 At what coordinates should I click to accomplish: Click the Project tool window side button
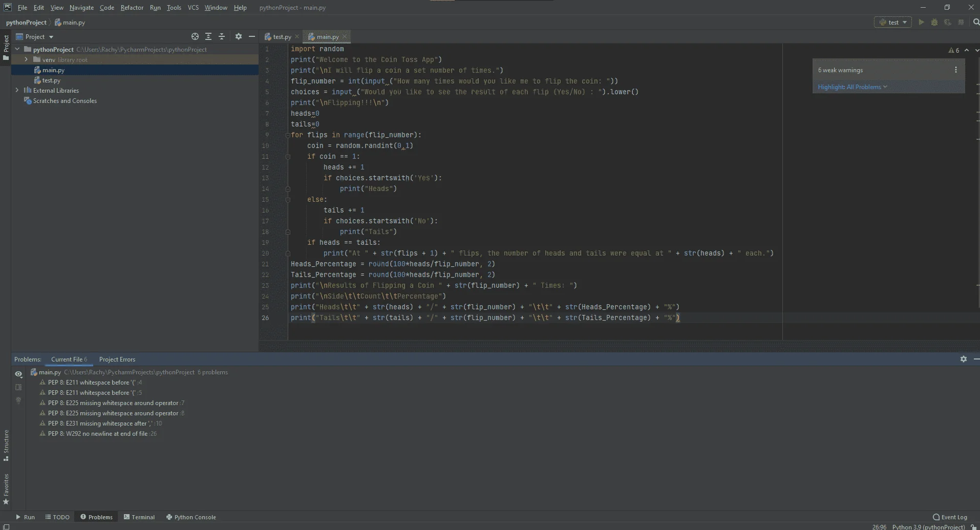coord(6,47)
